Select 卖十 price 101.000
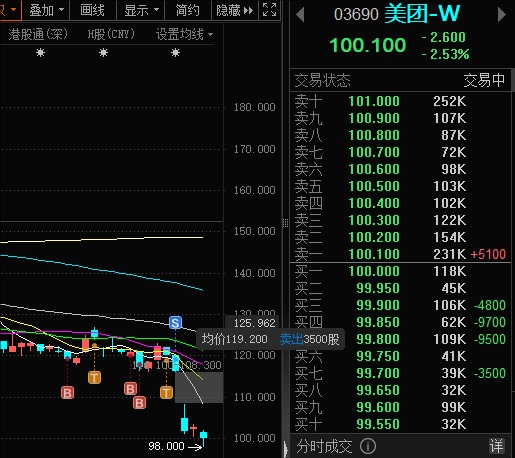Viewport: 515px width, 458px height. point(374,101)
